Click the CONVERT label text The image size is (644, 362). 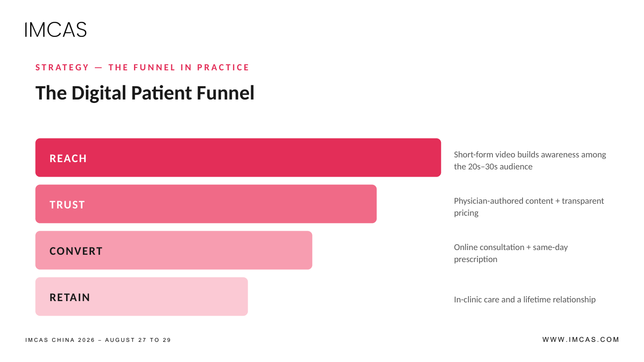pos(76,251)
